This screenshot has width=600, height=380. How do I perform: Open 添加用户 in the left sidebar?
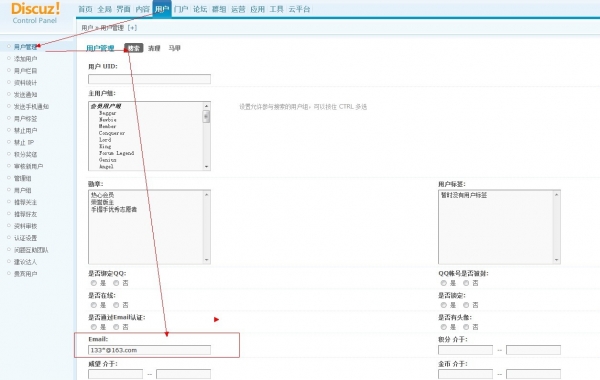(25, 59)
